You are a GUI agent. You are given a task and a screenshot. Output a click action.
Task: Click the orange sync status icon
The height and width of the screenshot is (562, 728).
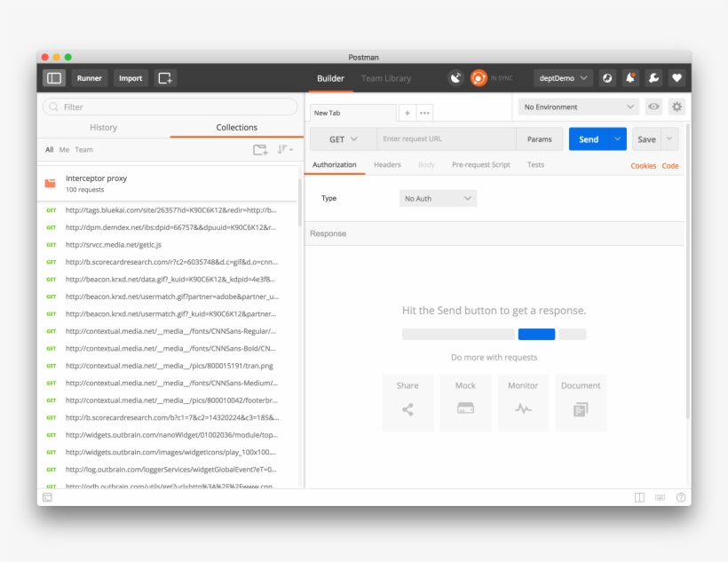[479, 78]
